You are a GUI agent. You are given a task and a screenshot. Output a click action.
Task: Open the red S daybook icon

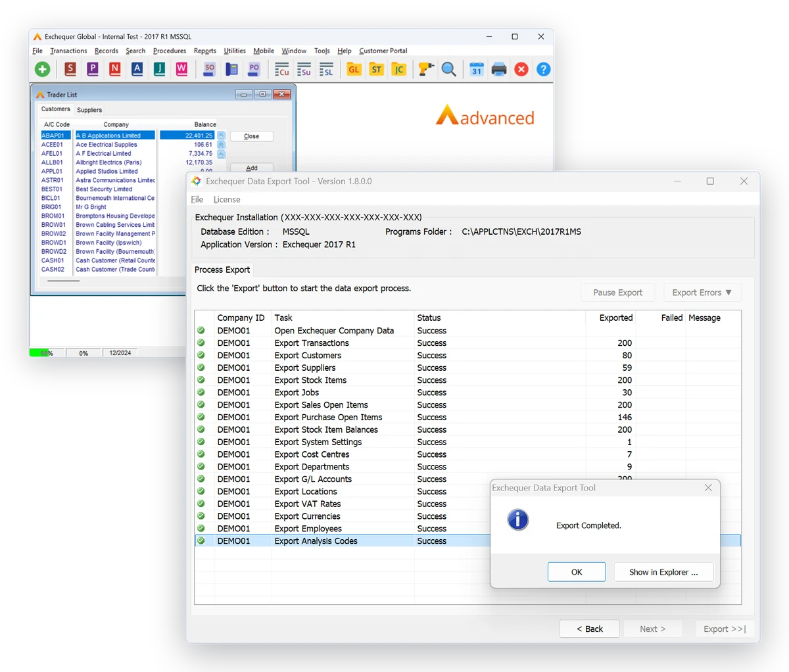(70, 68)
